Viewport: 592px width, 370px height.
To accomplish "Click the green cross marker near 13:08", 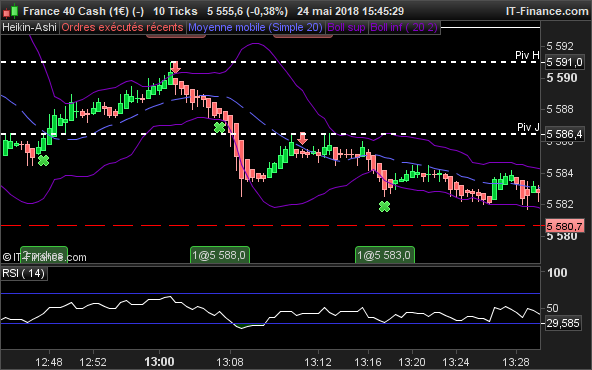I will pos(219,128).
